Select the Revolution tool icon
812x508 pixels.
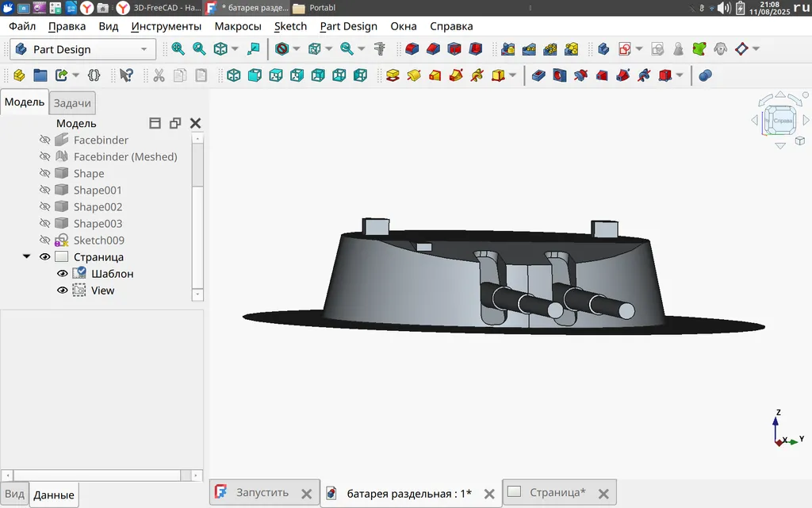coord(413,75)
